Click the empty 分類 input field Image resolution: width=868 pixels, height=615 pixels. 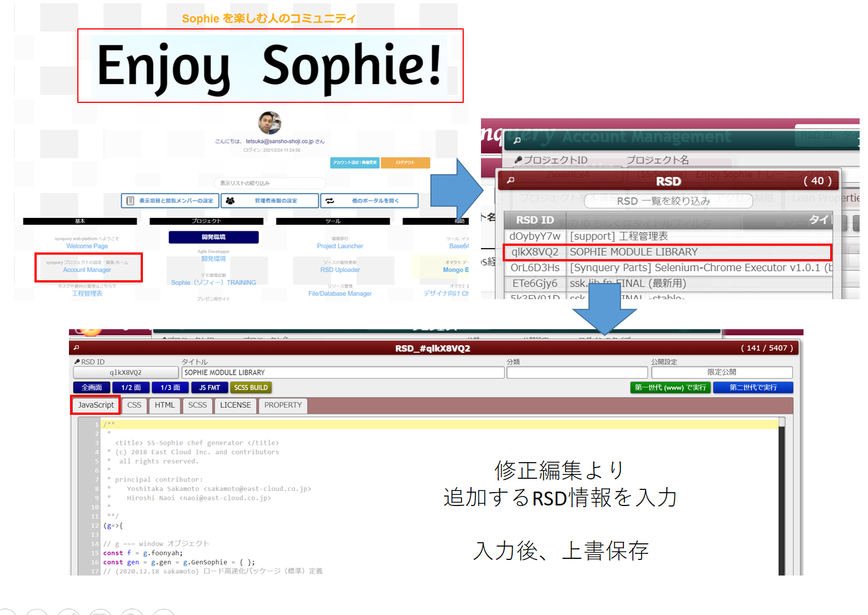click(x=577, y=373)
